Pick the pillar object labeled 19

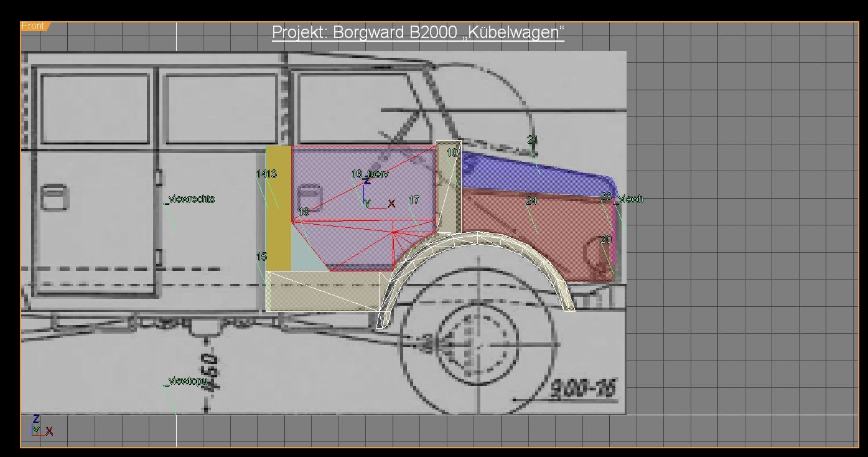point(452,153)
